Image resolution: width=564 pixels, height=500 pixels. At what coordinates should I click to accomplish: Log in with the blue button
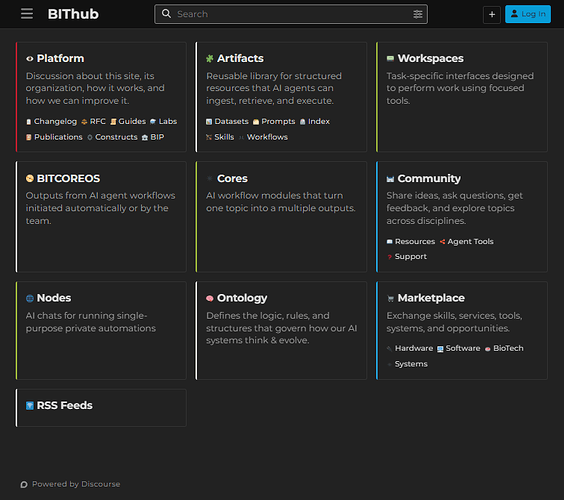coord(528,14)
